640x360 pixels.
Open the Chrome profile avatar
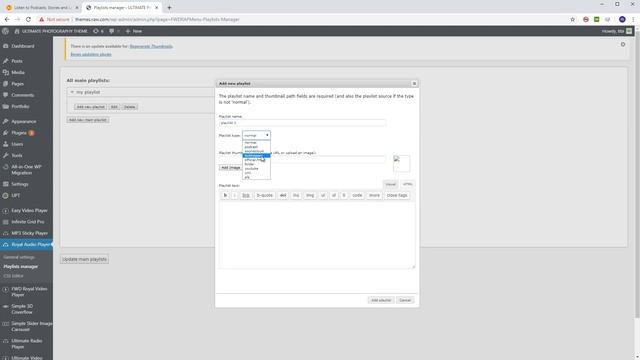click(622, 19)
